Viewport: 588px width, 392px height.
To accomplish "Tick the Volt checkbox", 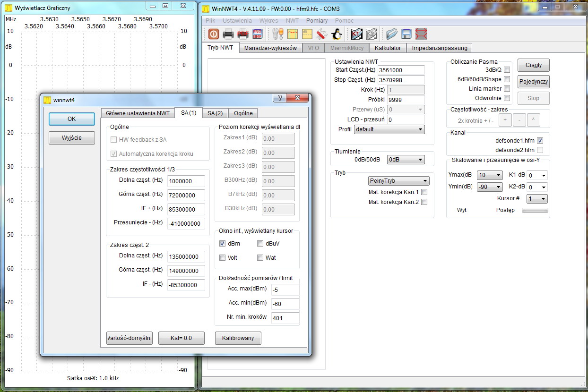I will [x=223, y=258].
